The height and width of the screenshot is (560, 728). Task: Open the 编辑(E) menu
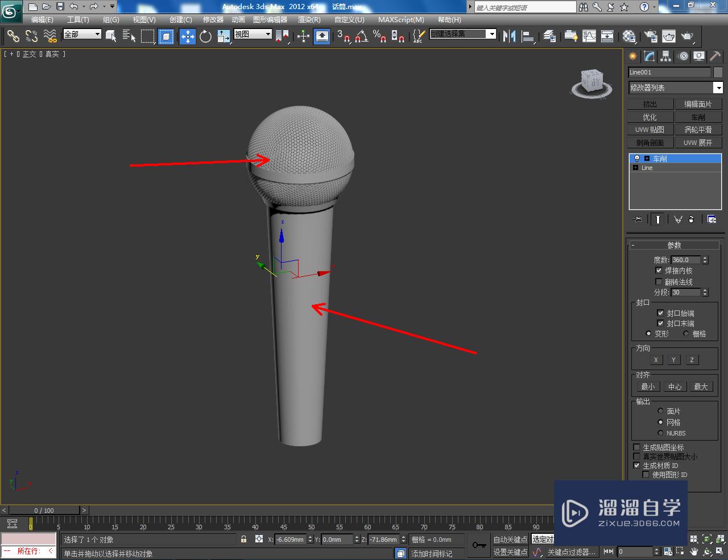(x=42, y=19)
